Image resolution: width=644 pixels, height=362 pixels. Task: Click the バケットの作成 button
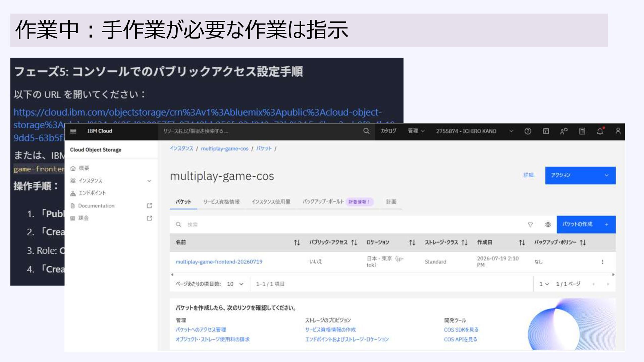tap(586, 225)
